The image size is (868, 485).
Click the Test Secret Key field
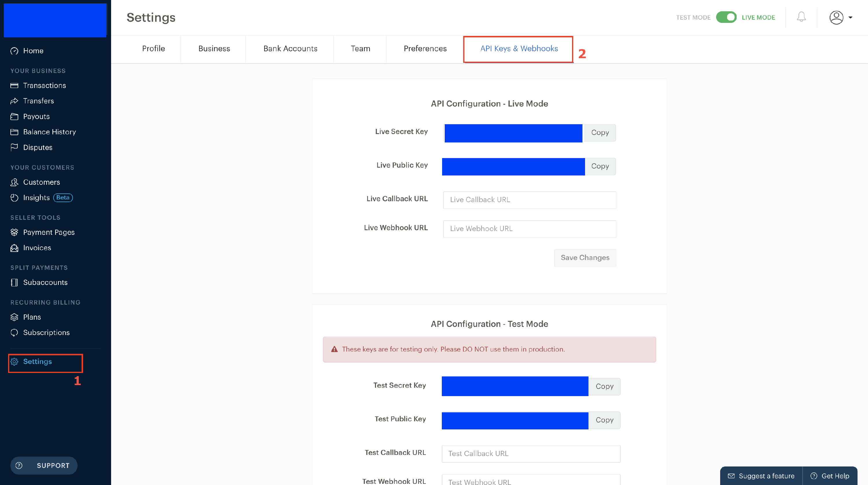tap(515, 387)
